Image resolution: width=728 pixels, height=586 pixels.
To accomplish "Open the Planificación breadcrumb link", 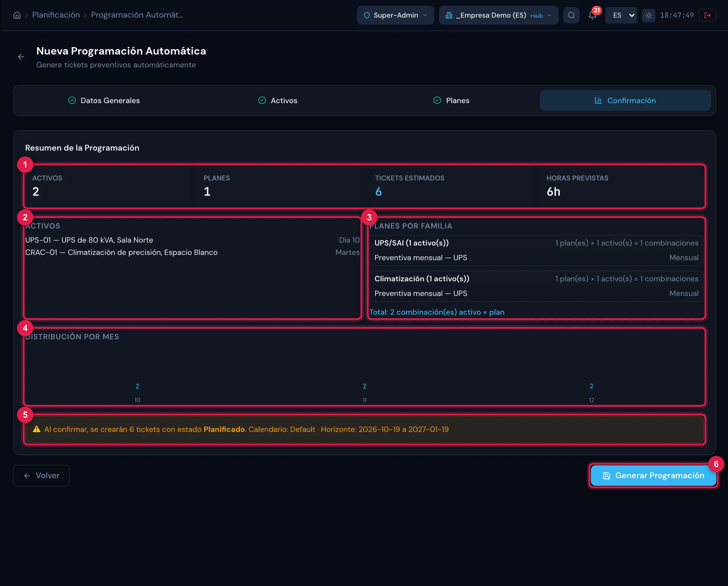I will (x=56, y=15).
